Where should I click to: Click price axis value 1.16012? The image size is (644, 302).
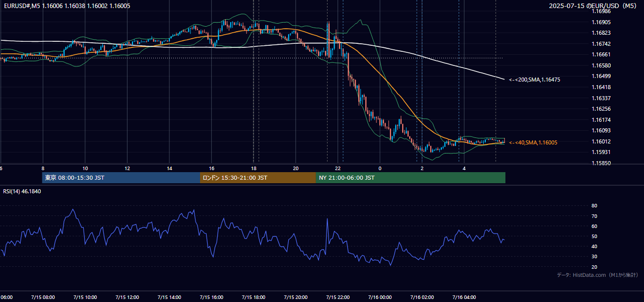click(601, 141)
